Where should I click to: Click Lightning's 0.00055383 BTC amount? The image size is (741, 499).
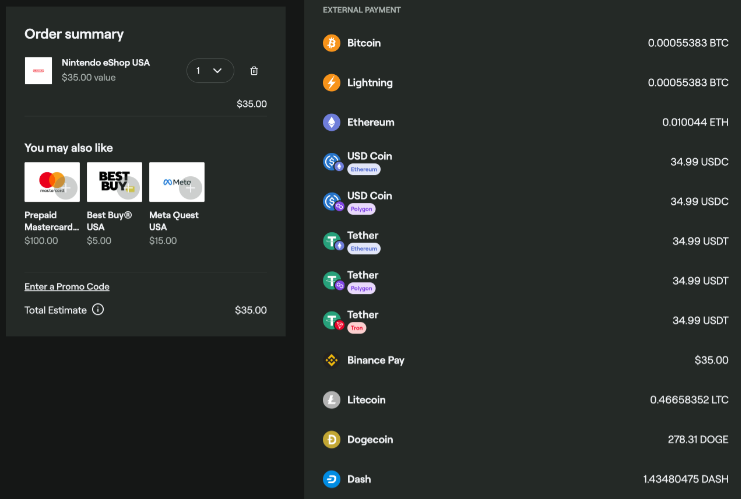688,83
